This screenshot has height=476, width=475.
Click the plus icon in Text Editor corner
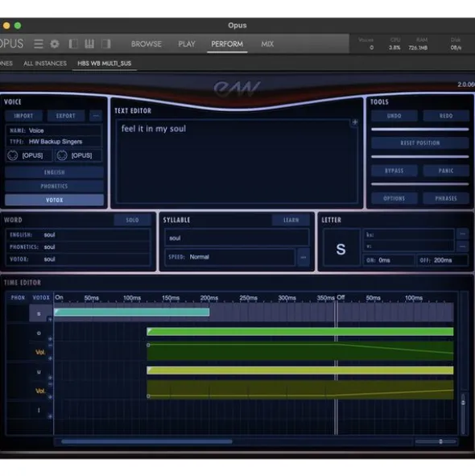click(x=355, y=122)
